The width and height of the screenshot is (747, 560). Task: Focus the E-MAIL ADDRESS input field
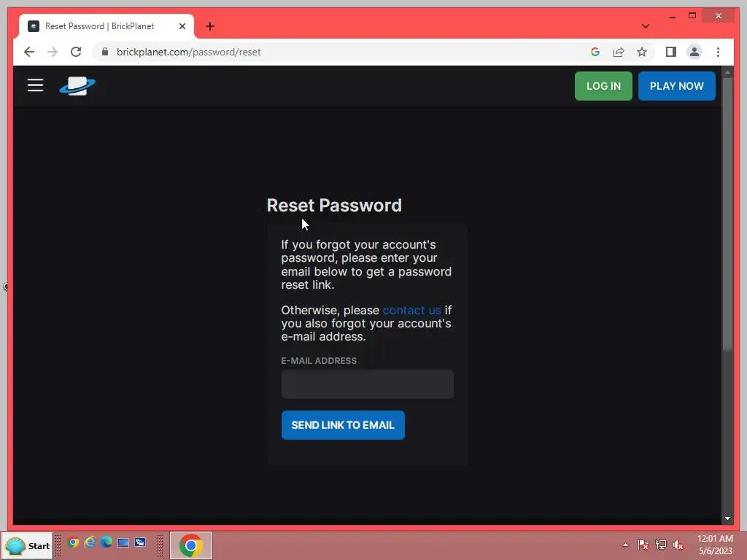pyautogui.click(x=368, y=384)
